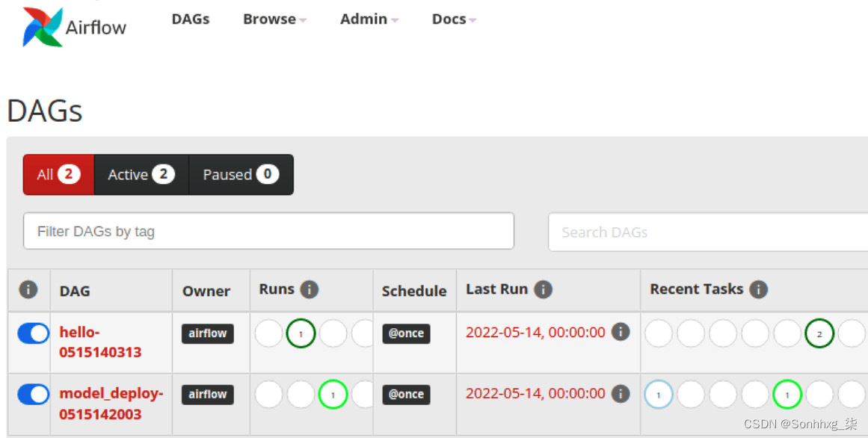The image size is (868, 438).
Task: Click @once schedule tag for model_deploy-0515142003
Action: click(x=406, y=394)
